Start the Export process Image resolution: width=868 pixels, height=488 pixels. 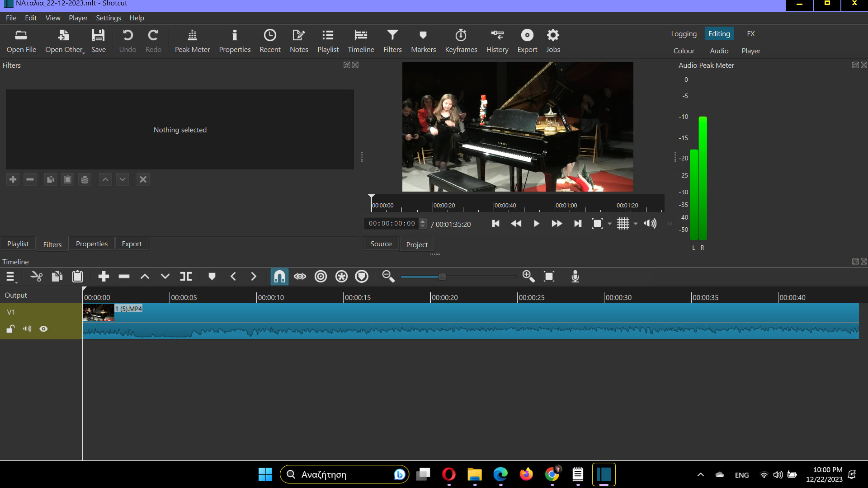point(527,41)
